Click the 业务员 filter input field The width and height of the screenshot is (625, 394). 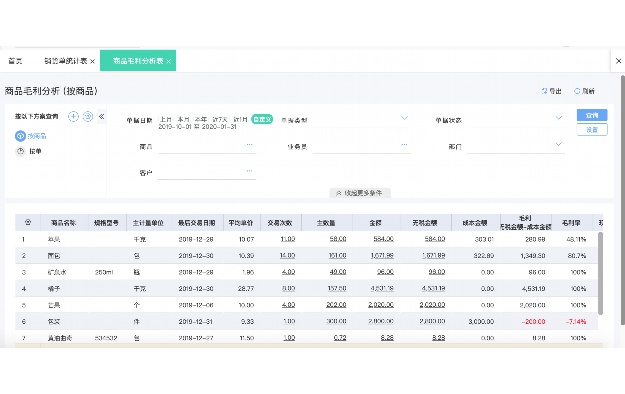[362, 147]
